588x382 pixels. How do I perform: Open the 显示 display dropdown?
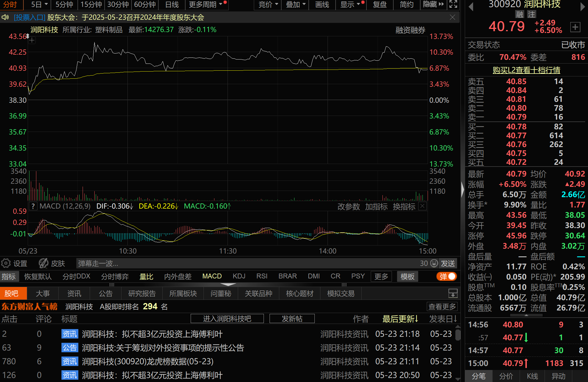350,5
